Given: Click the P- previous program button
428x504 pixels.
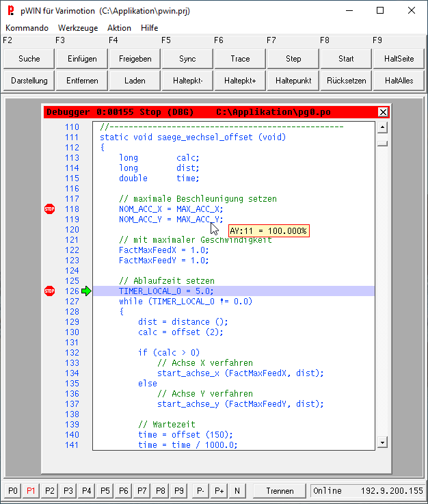Looking at the screenshot, I should point(200,491).
